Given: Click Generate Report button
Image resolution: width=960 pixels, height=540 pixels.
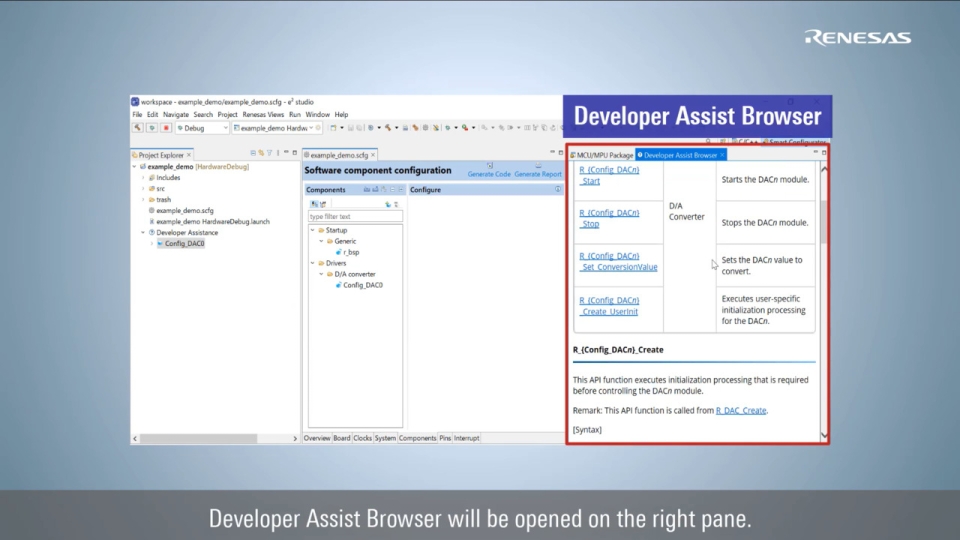Looking at the screenshot, I should coord(538,171).
